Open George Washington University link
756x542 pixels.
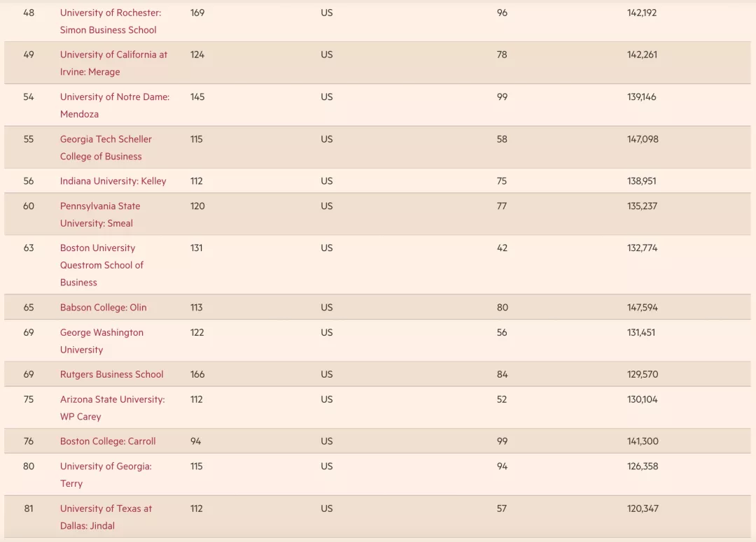point(101,341)
